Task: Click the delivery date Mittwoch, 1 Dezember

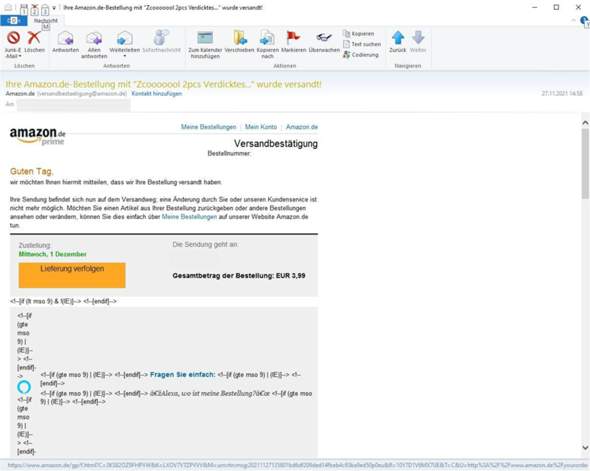Action: coord(52,254)
